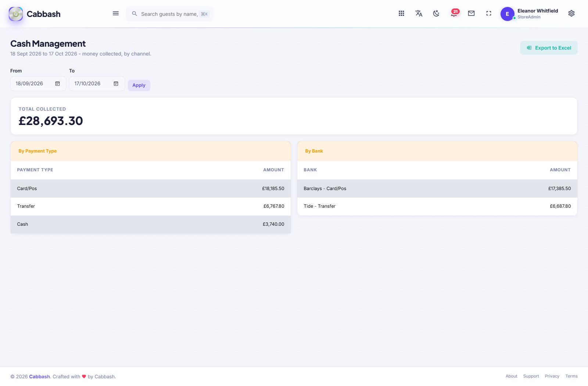The image size is (588, 386).
Task: Click the From date field 18/09/2026
Action: tap(38, 84)
